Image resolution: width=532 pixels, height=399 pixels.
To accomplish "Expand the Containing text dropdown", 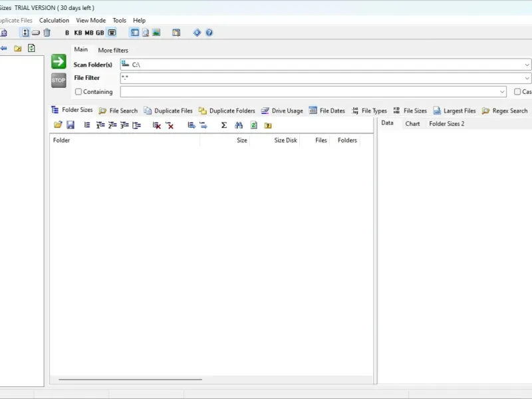I will [502, 92].
